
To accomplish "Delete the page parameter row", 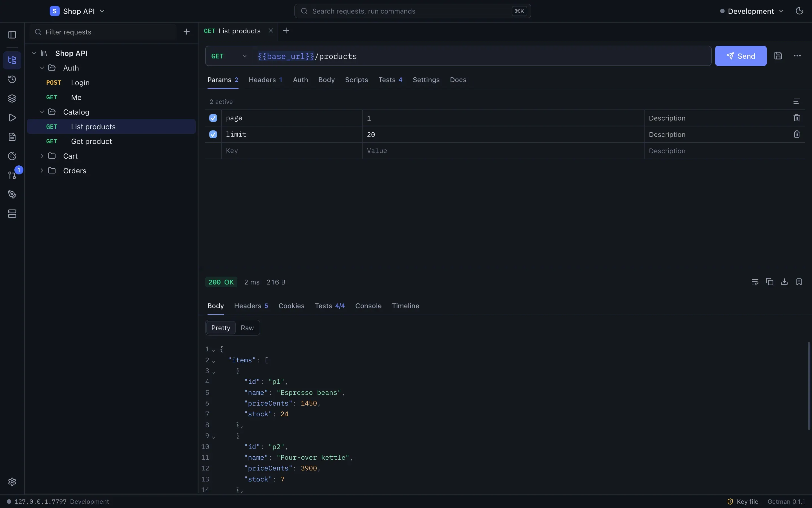I will 796,118.
